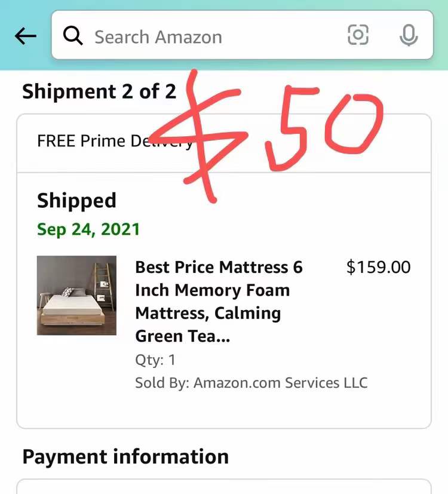Click the Green Tea line of product title

pyautogui.click(x=182, y=336)
